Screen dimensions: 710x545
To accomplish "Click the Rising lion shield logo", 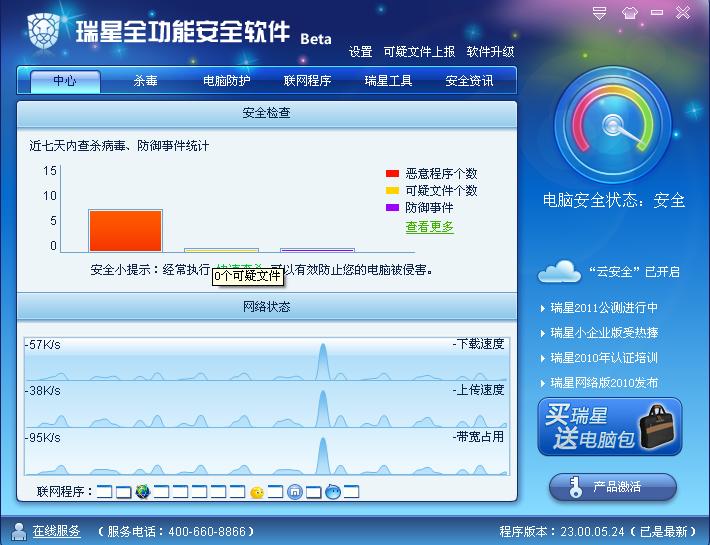I will click(43, 30).
